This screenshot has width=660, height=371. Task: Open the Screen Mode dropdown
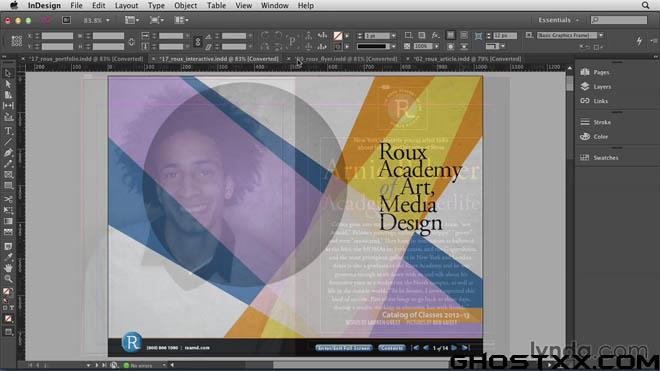156,20
